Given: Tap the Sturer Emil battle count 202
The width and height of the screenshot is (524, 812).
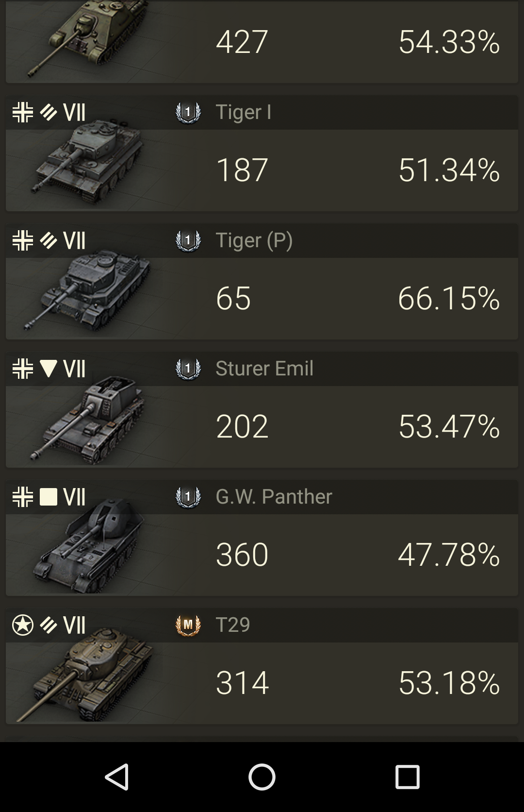Looking at the screenshot, I should click(x=242, y=426).
